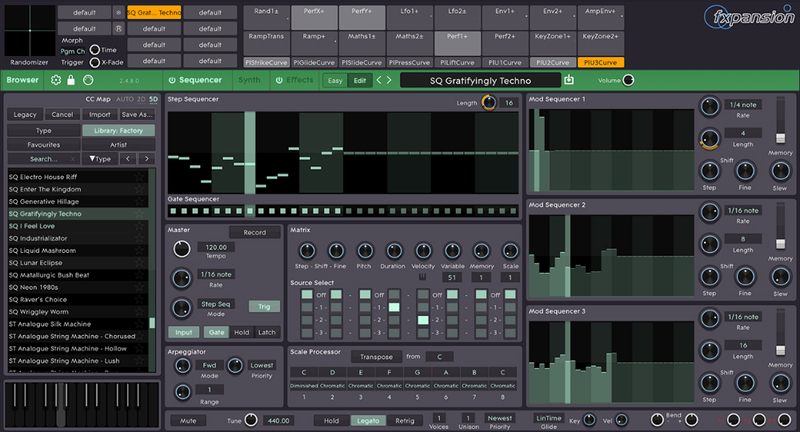The image size is (800, 432).
Task: Open the Mod Sequencer 1 rate dropdown
Action: coord(743,104)
